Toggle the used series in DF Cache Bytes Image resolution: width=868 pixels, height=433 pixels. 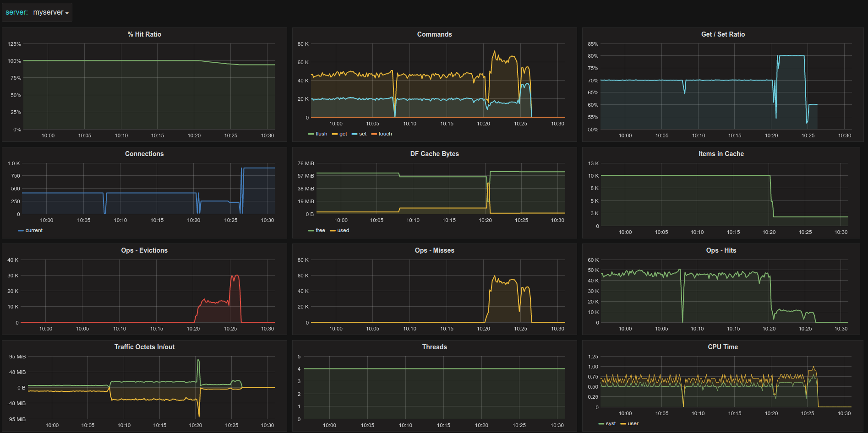pyautogui.click(x=343, y=231)
